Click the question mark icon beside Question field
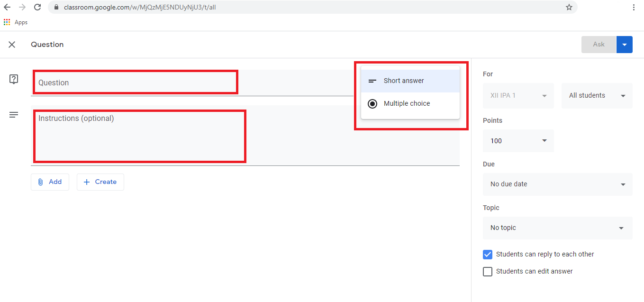644x302 pixels. [x=14, y=79]
